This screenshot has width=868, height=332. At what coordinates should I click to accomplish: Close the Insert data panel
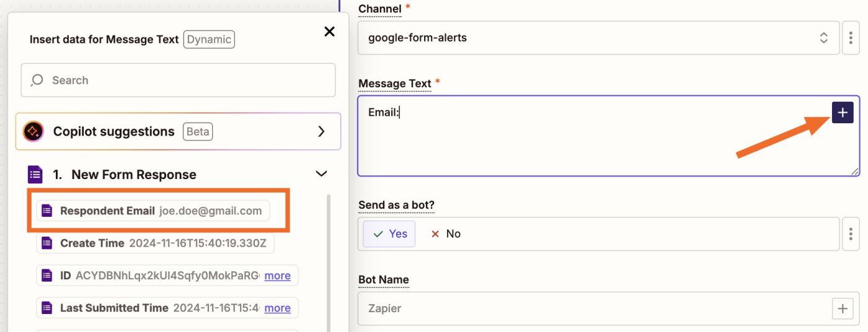click(x=329, y=32)
